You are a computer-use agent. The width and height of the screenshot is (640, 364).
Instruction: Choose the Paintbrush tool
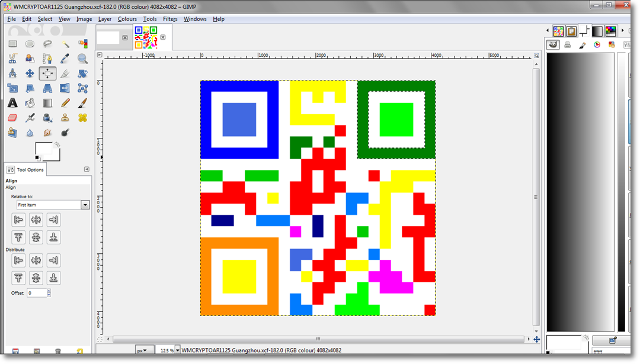82,103
